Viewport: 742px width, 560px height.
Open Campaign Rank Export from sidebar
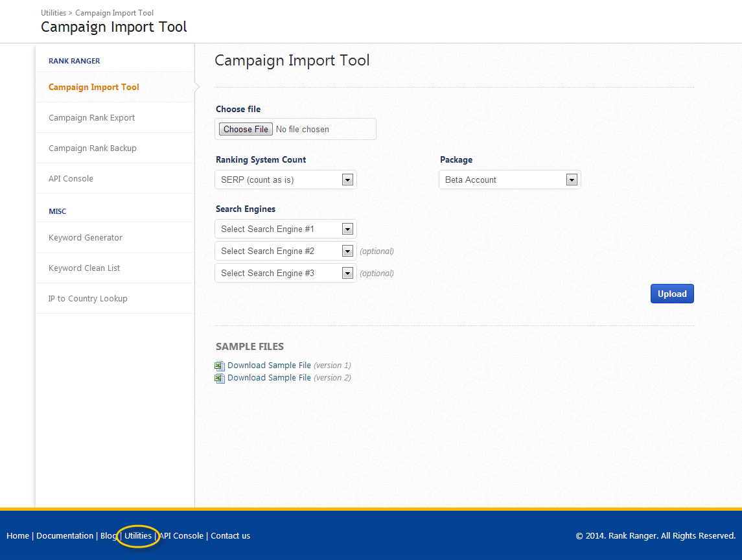[x=92, y=117]
